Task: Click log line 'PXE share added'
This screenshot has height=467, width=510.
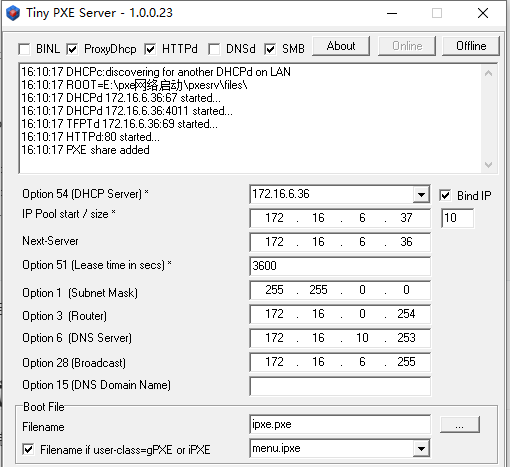Action: 85,150
